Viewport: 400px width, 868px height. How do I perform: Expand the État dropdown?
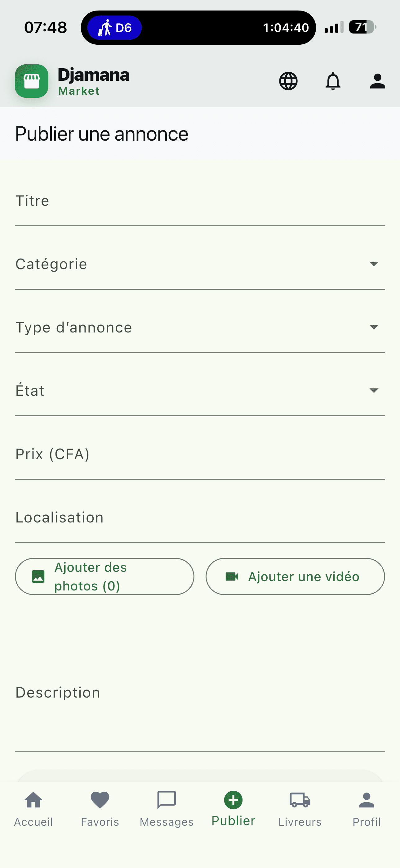[200, 391]
